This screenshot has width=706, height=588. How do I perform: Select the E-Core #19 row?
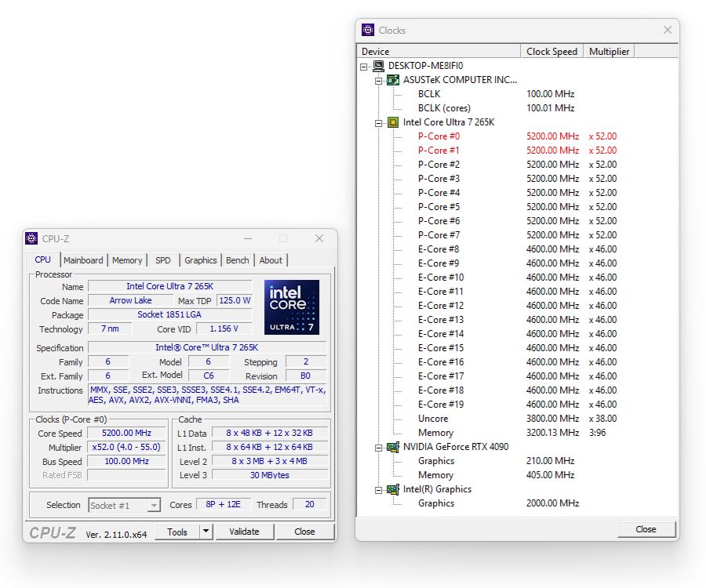click(517, 405)
